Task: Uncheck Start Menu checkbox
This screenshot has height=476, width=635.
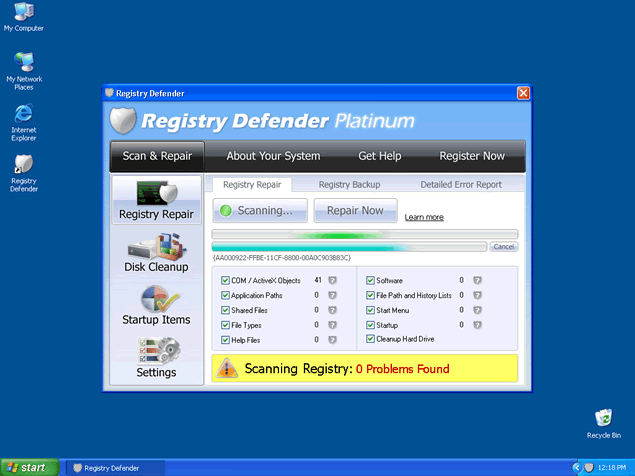Action: [370, 310]
